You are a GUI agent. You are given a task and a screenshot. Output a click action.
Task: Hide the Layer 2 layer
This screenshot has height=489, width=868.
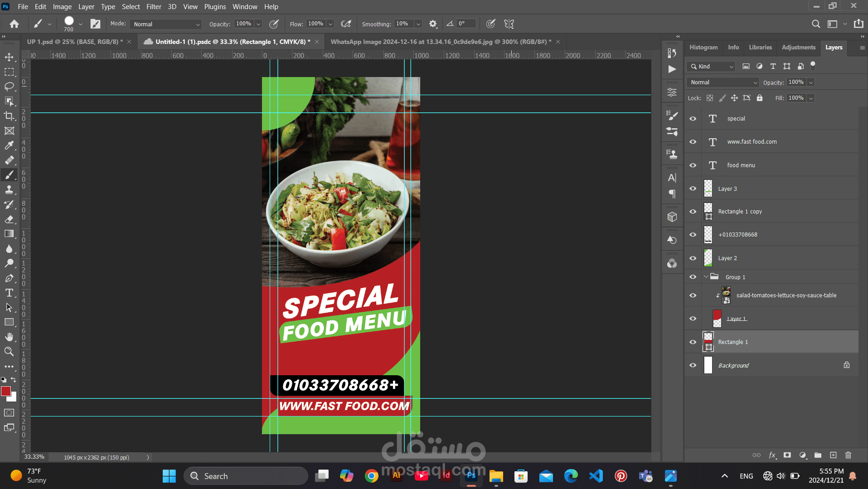tap(693, 258)
